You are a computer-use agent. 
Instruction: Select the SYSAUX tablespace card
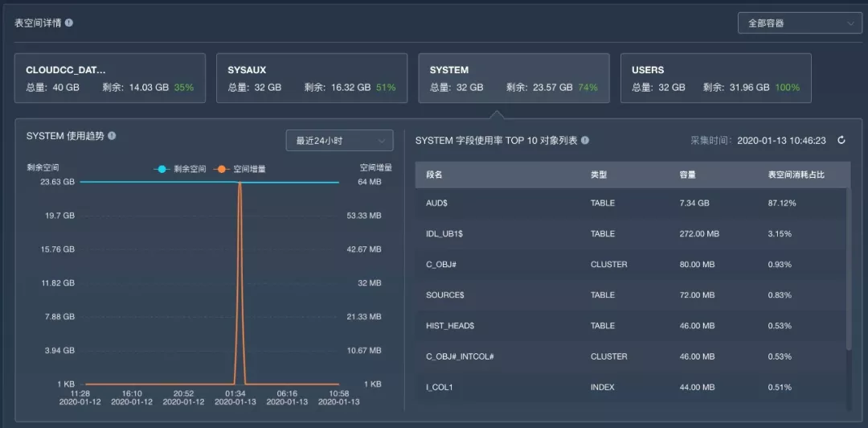[x=312, y=79]
